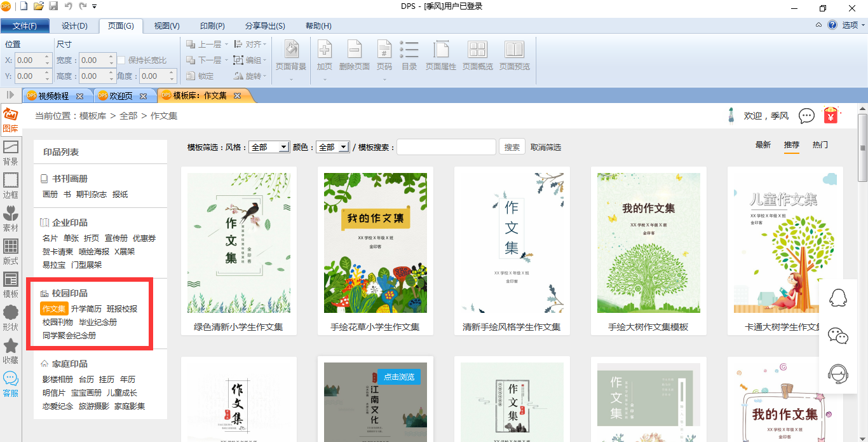Click the floating headset support icon
This screenshot has height=442, width=868.
click(x=839, y=373)
